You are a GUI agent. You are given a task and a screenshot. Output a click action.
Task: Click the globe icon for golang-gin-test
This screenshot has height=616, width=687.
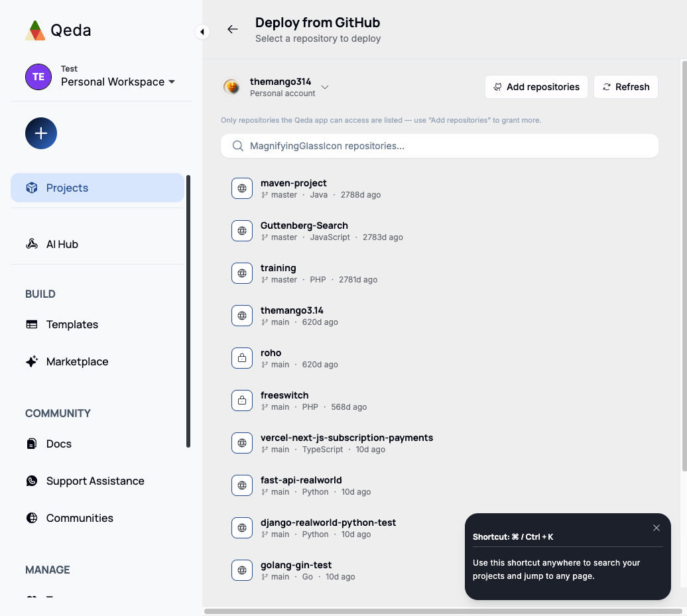pyautogui.click(x=242, y=570)
